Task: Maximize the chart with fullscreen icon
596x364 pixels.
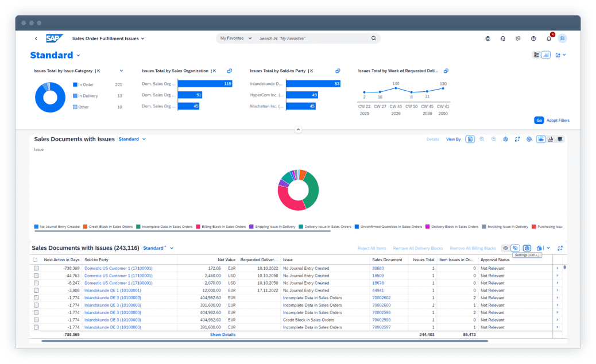Action: tap(517, 139)
